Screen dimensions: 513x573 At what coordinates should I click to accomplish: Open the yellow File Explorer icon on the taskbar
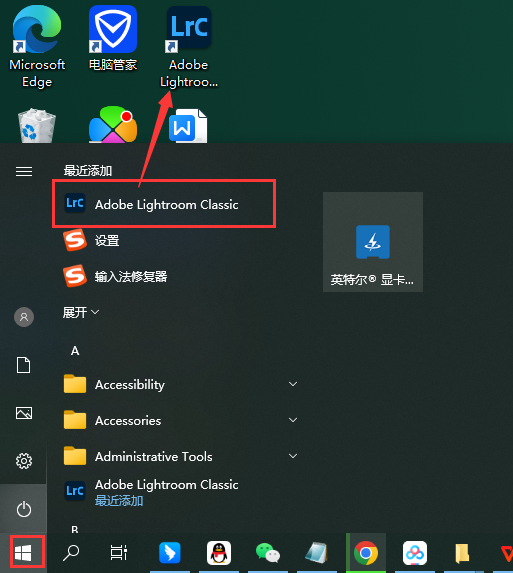(x=463, y=553)
